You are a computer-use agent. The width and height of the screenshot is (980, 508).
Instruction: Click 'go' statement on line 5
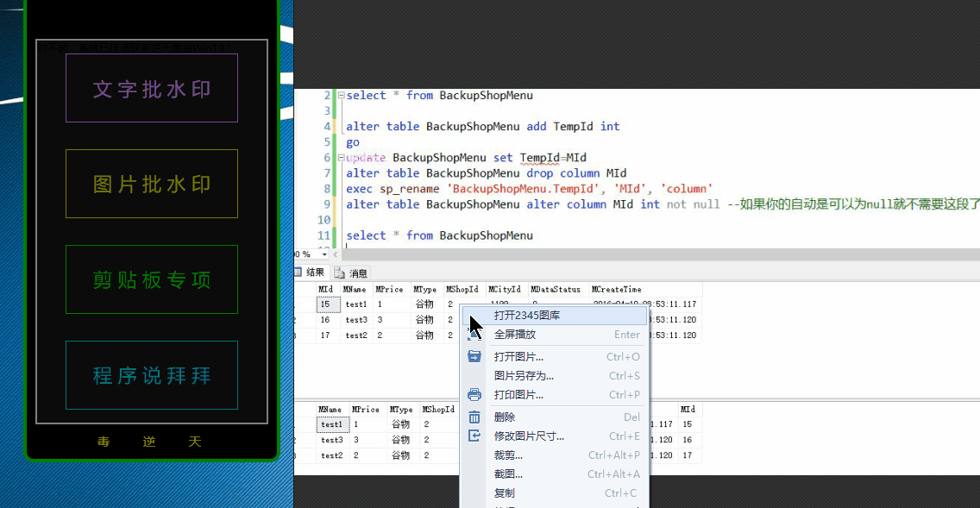[x=353, y=142]
